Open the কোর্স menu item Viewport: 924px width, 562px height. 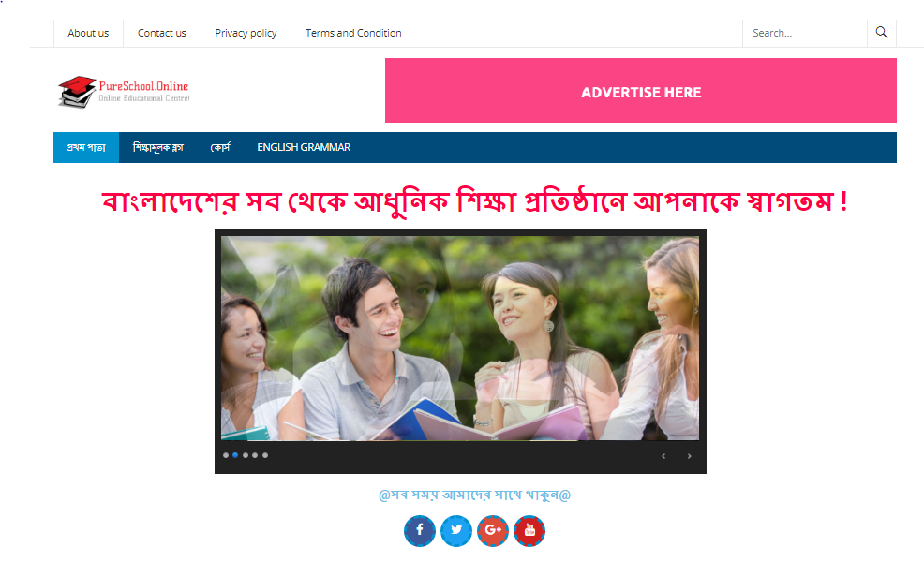(220, 147)
